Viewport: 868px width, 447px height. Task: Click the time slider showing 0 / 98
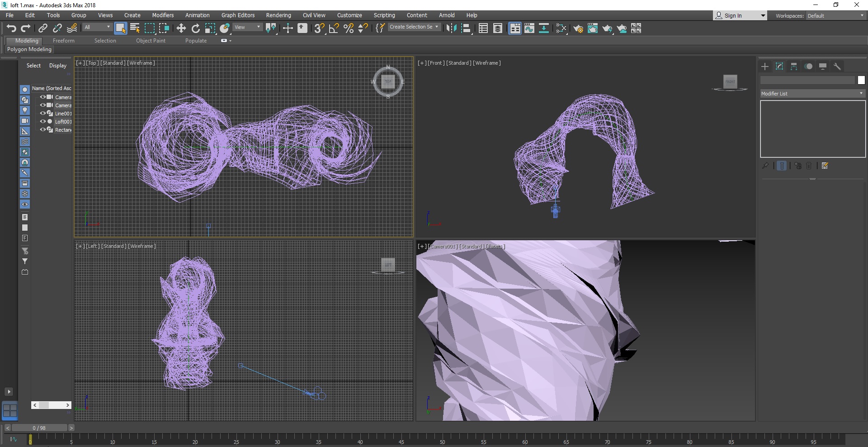point(39,428)
